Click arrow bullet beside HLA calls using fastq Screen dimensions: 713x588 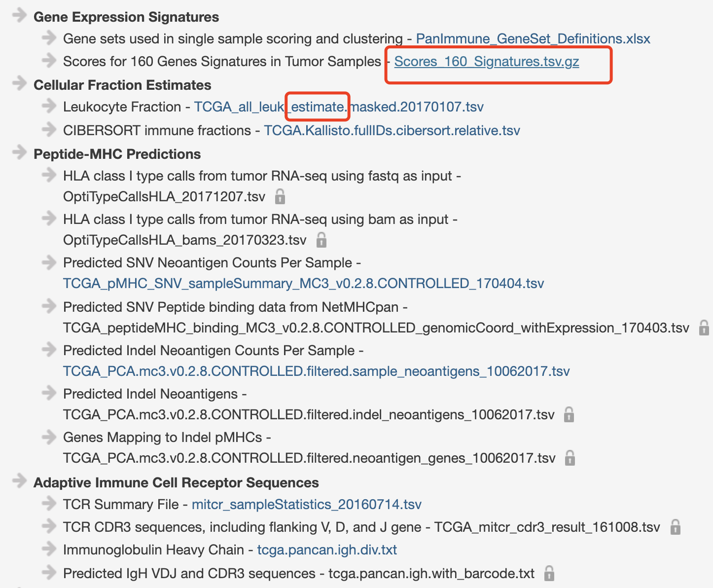49,174
